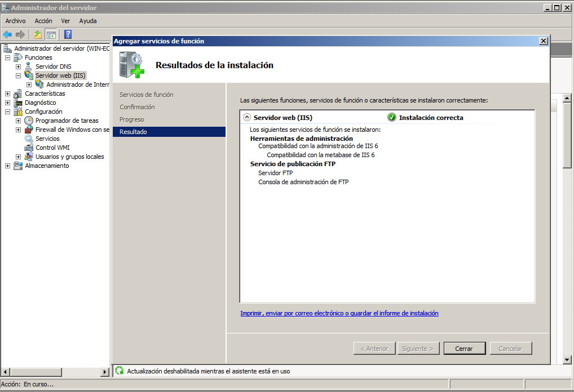The width and height of the screenshot is (574, 392).
Task: Expand Usuarios y grupos locales node
Action: point(18,157)
